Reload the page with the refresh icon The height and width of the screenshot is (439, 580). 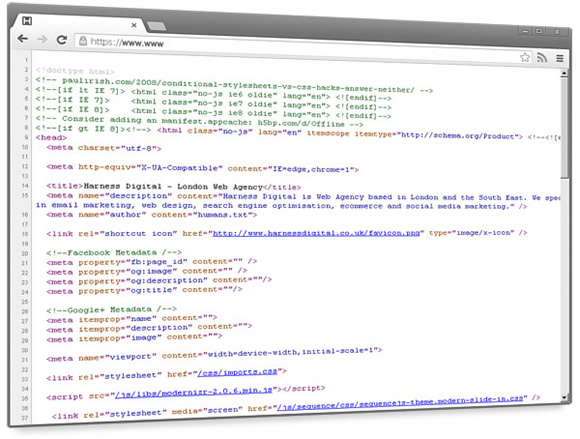coord(62,40)
